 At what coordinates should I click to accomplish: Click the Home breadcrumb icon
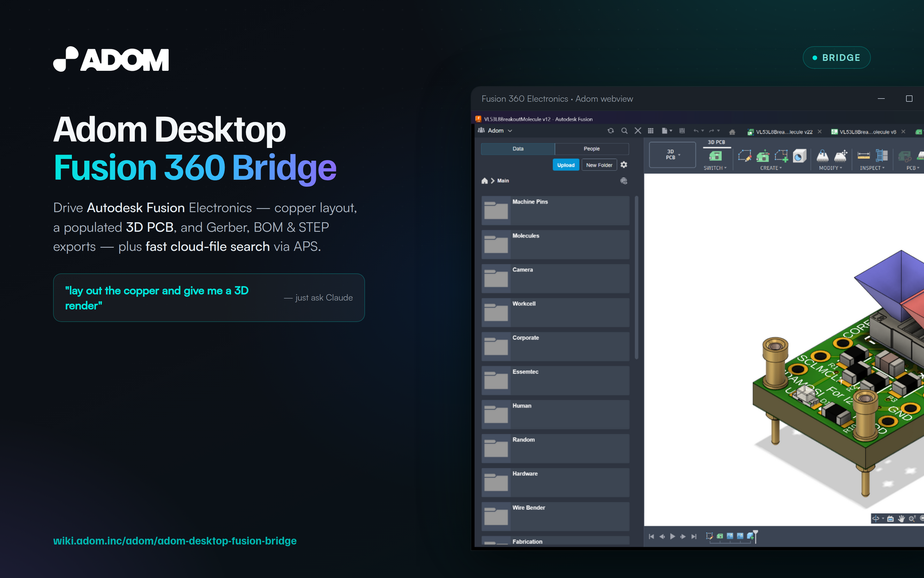pyautogui.click(x=485, y=181)
